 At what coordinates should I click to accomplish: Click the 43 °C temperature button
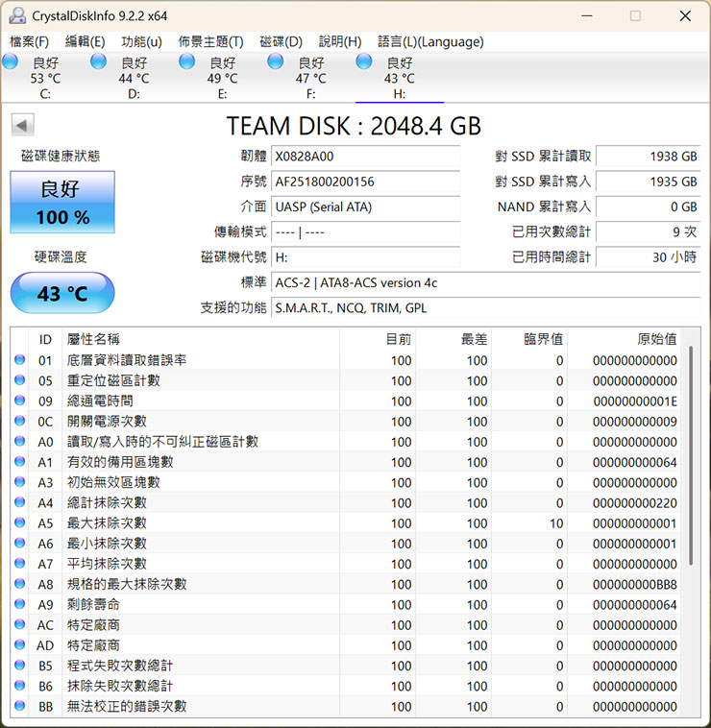pyautogui.click(x=62, y=293)
